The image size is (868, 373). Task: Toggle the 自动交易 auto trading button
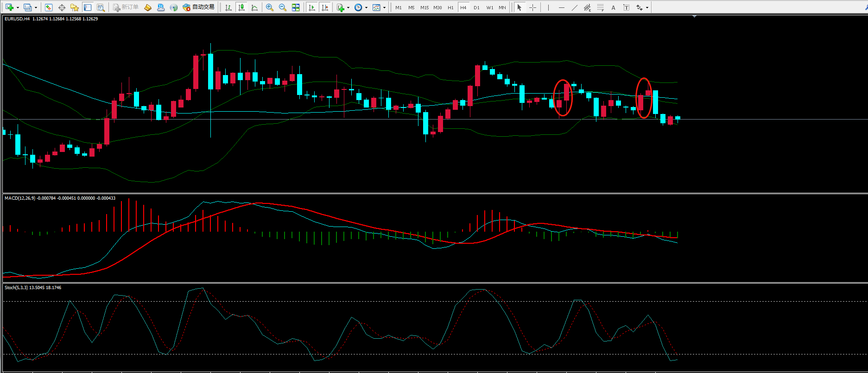[x=199, y=7]
